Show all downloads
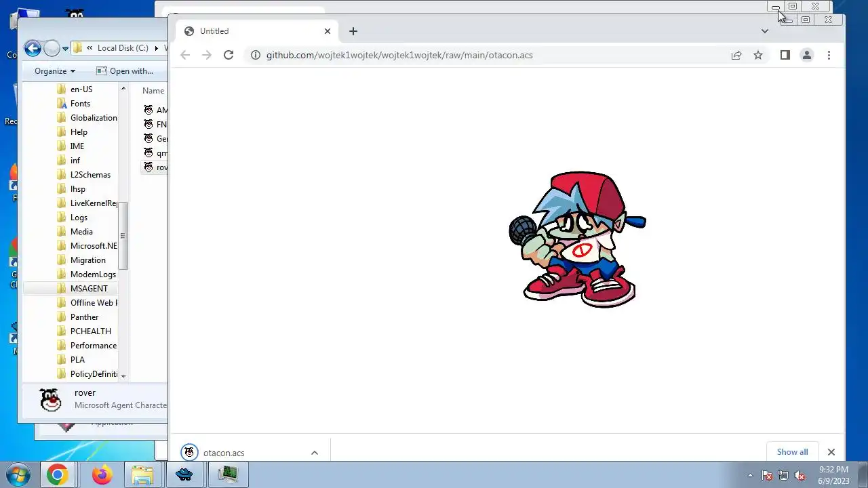The height and width of the screenshot is (488, 868). 792,452
